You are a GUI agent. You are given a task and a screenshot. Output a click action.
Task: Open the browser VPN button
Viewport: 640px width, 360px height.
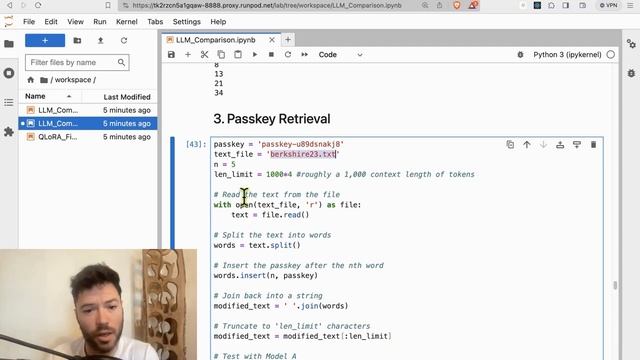(608, 5)
